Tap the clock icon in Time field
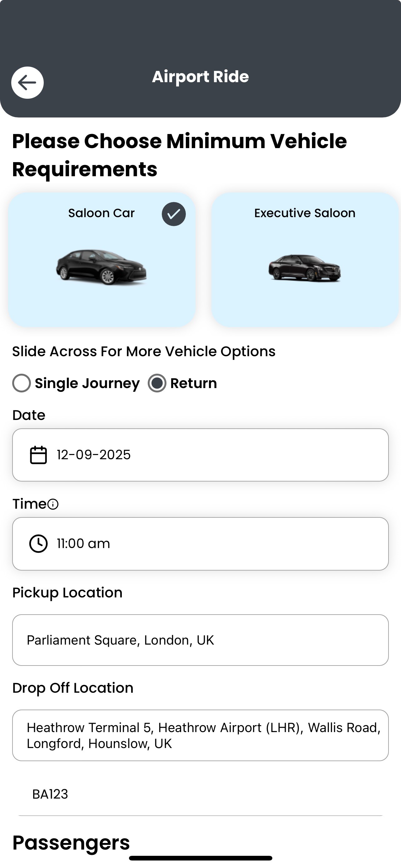The image size is (401, 868). coord(38,543)
